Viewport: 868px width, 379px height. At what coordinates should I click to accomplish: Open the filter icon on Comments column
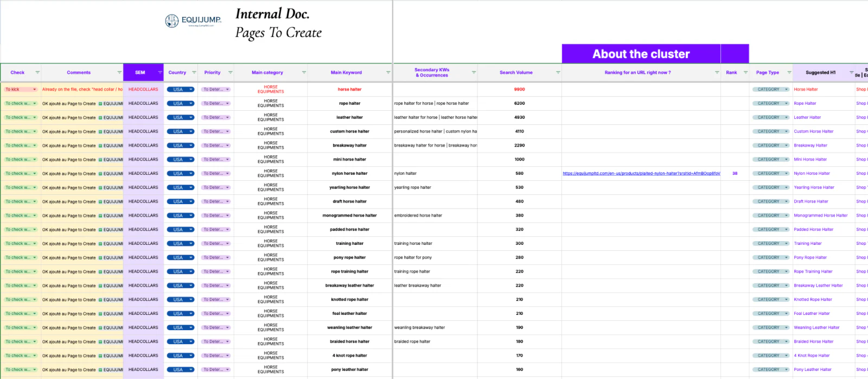119,72
